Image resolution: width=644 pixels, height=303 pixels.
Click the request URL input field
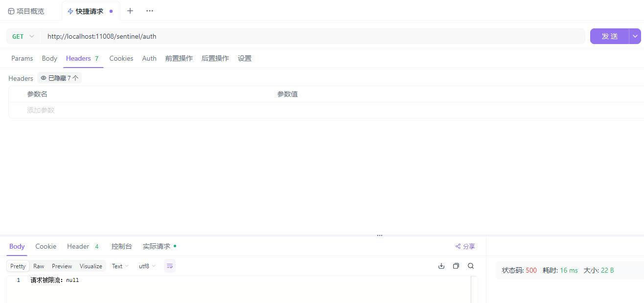[313, 36]
